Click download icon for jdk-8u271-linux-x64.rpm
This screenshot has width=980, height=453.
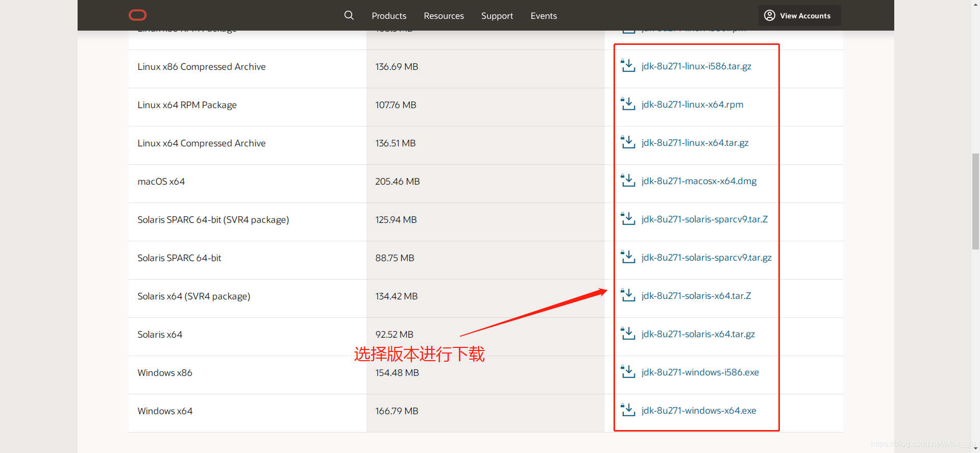pos(628,104)
